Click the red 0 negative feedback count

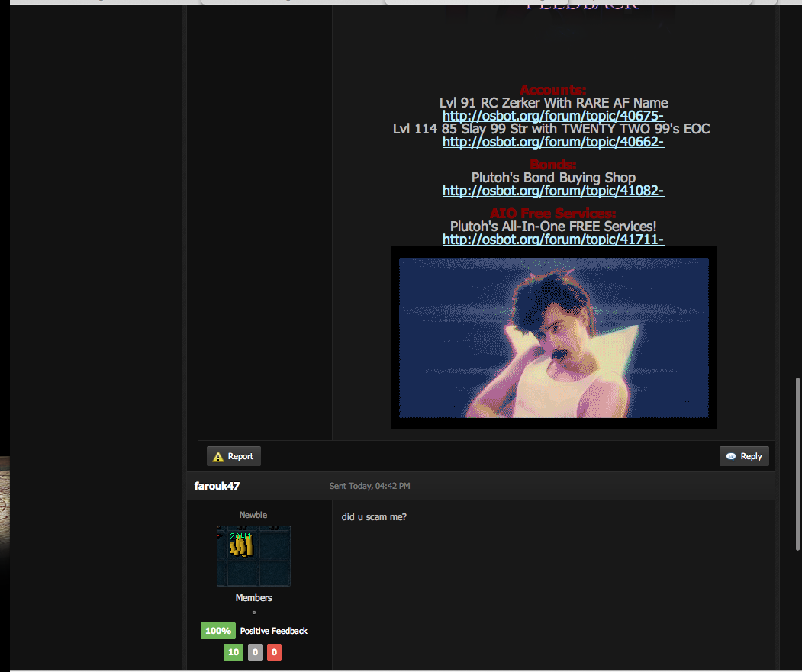click(x=274, y=652)
